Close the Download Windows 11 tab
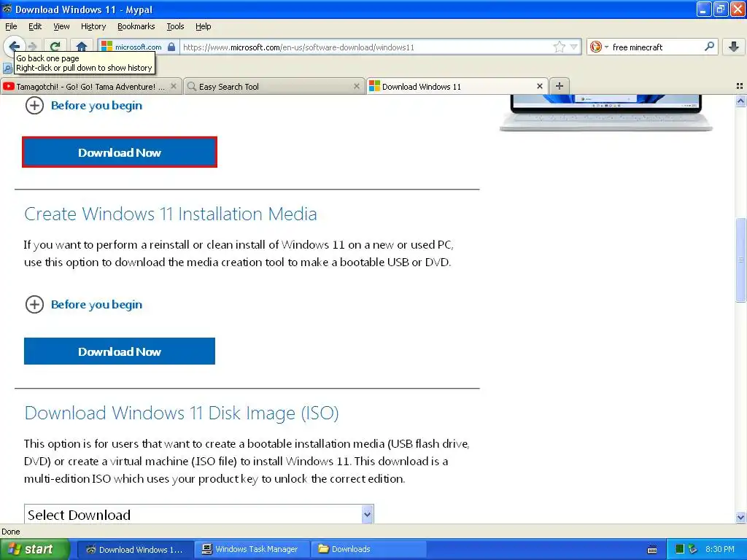 point(539,86)
